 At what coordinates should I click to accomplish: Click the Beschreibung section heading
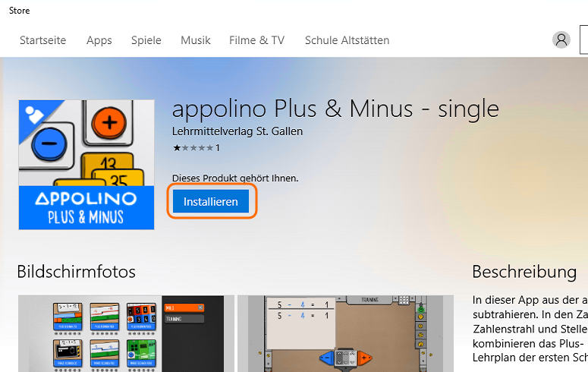pyautogui.click(x=524, y=272)
